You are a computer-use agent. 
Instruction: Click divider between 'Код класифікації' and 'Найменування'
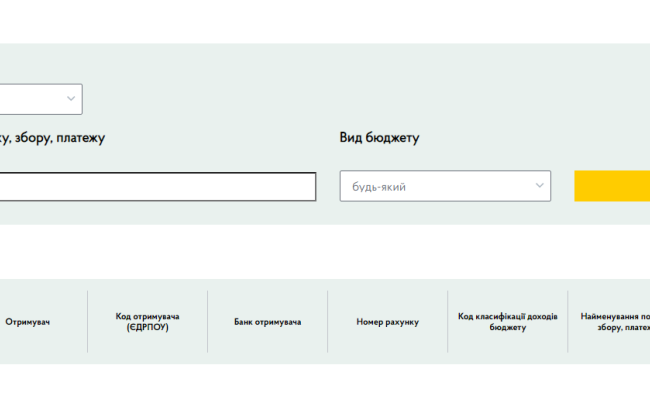pyautogui.click(x=568, y=322)
